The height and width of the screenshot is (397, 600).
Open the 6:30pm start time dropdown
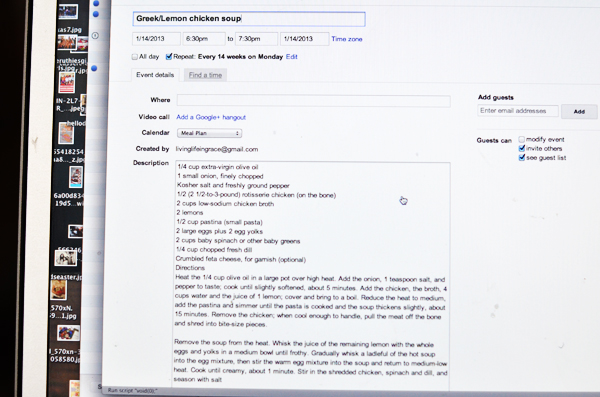coord(204,39)
